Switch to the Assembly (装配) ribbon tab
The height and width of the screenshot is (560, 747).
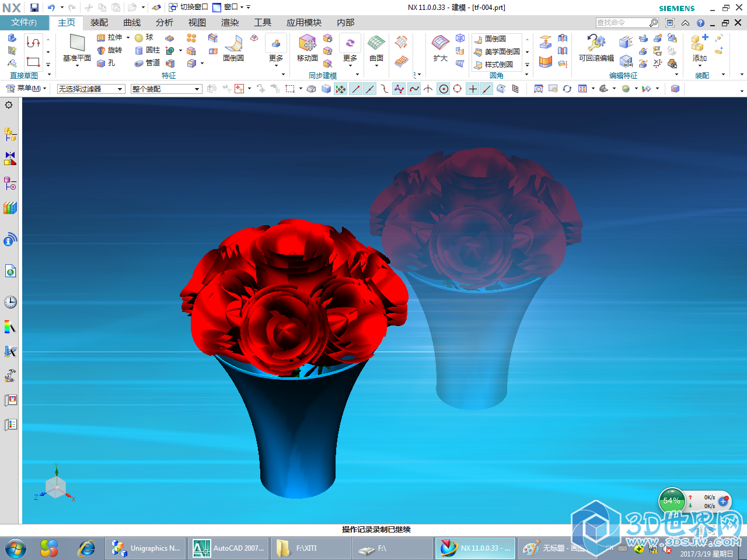click(x=99, y=22)
